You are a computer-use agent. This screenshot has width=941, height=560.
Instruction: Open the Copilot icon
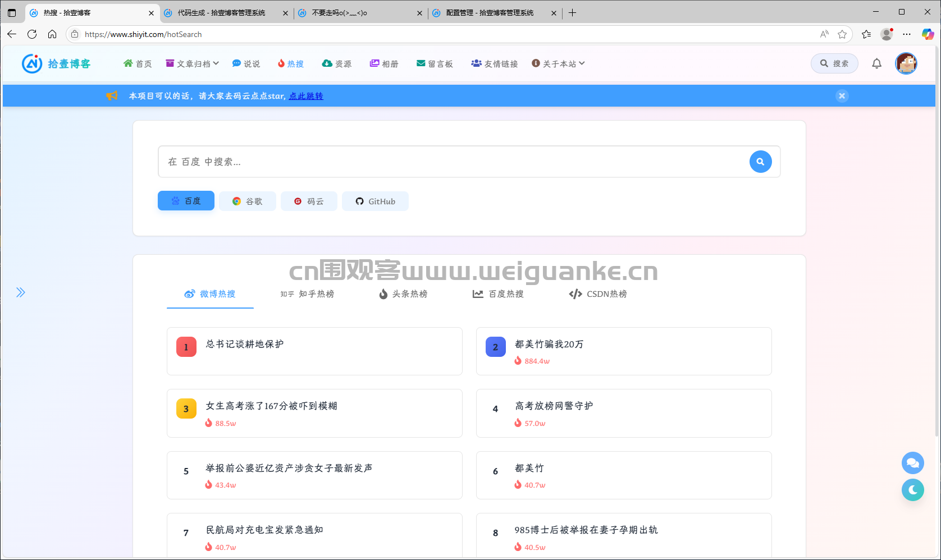(928, 34)
